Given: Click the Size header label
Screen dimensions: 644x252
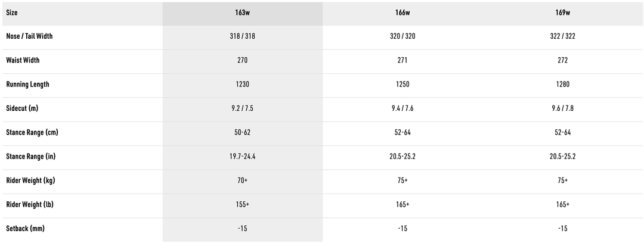Looking at the screenshot, I should (12, 12).
